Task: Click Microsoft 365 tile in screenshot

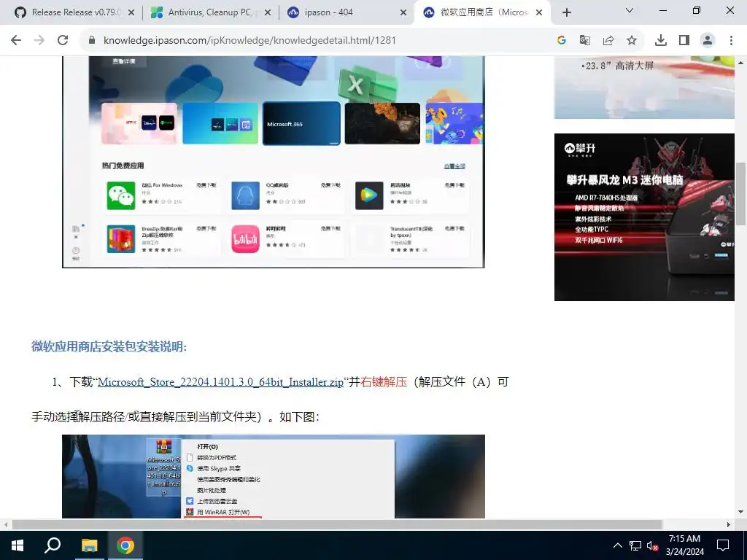Action: click(x=301, y=123)
